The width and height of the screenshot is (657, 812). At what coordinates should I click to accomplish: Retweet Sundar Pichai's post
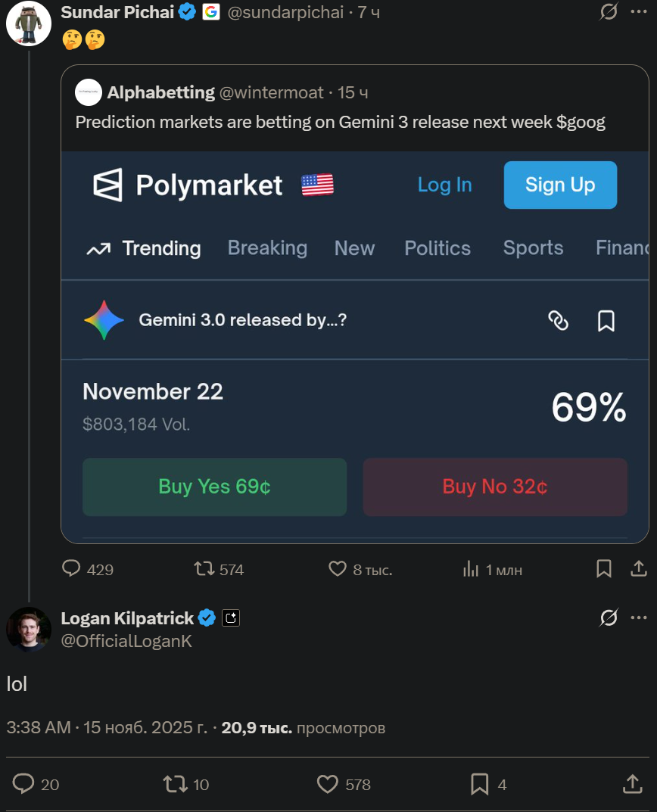(204, 568)
